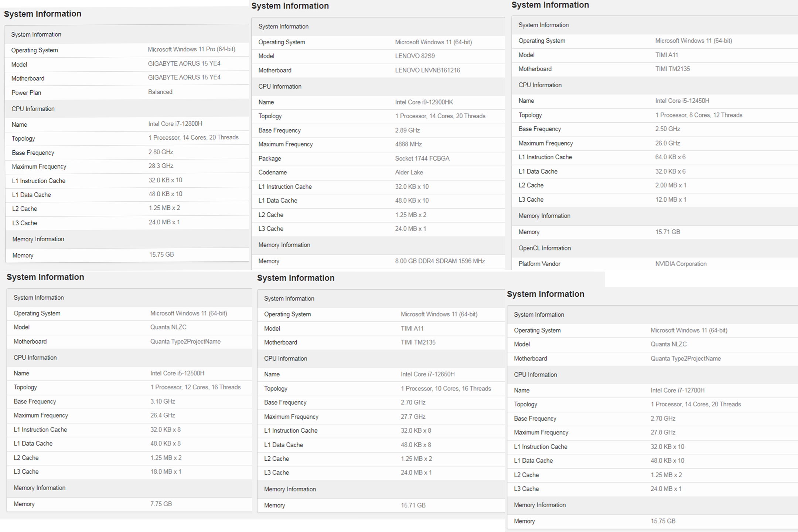
Task: Select the 'Intel Core i7-12650H' CPU name
Action: point(428,374)
